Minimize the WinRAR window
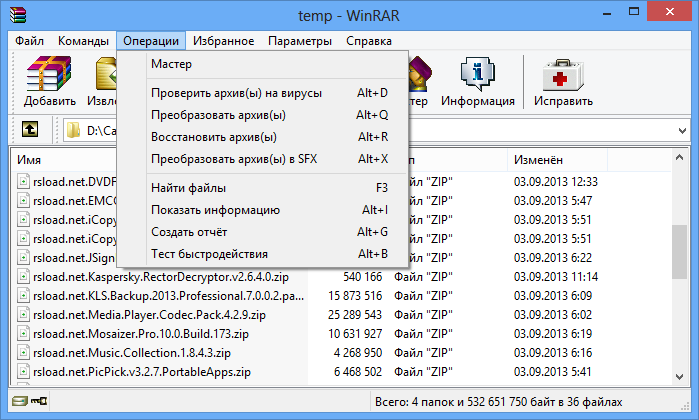This screenshot has width=699, height=420. click(607, 13)
